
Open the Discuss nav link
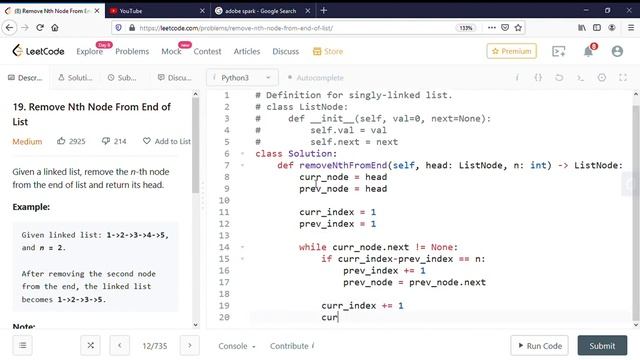[x=285, y=51]
